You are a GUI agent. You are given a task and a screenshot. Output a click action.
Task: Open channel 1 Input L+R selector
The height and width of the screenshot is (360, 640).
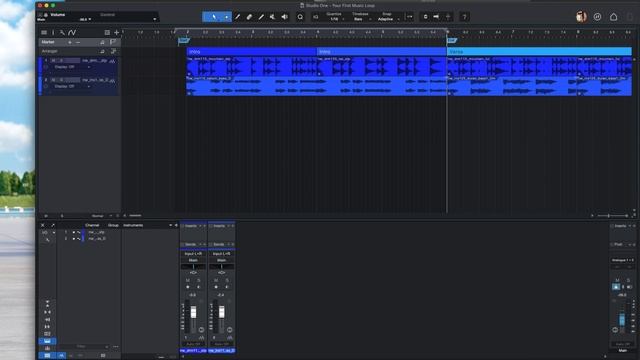193,254
